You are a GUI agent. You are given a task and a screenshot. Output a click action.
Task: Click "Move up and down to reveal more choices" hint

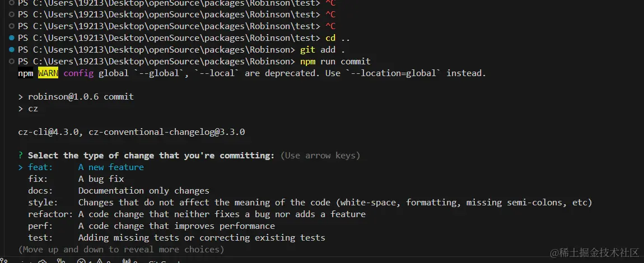point(121,250)
